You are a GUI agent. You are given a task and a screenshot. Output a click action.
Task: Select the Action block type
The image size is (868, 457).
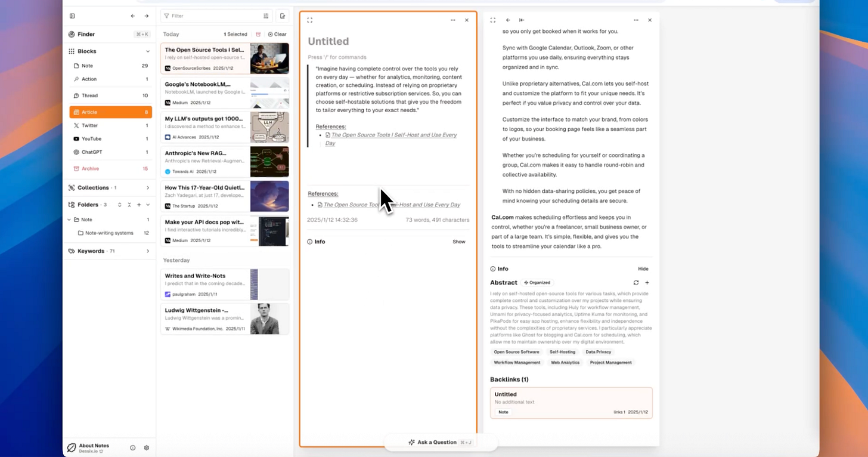[110, 79]
